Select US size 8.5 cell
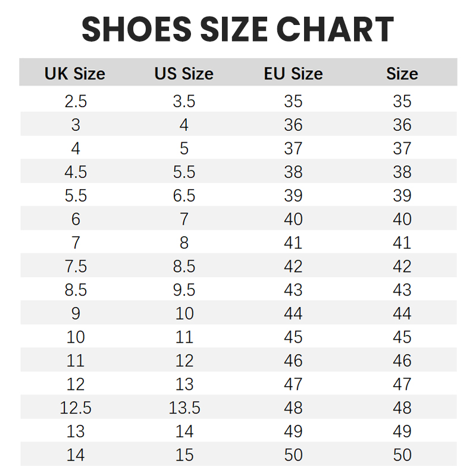Image resolution: width=476 pixels, height=476 pixels. (x=184, y=266)
